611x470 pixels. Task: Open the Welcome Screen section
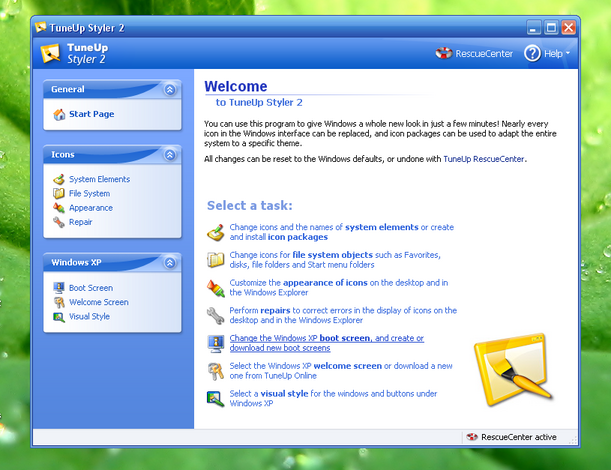click(99, 302)
